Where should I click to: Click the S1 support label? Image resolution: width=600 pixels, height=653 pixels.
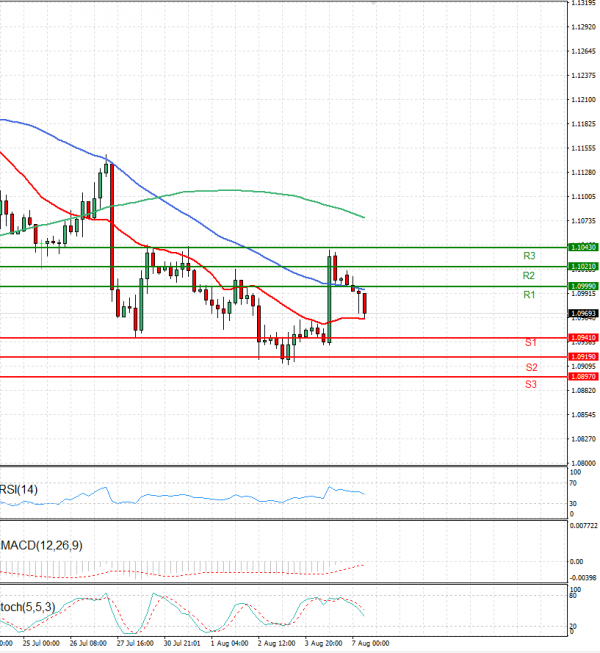pos(530,342)
